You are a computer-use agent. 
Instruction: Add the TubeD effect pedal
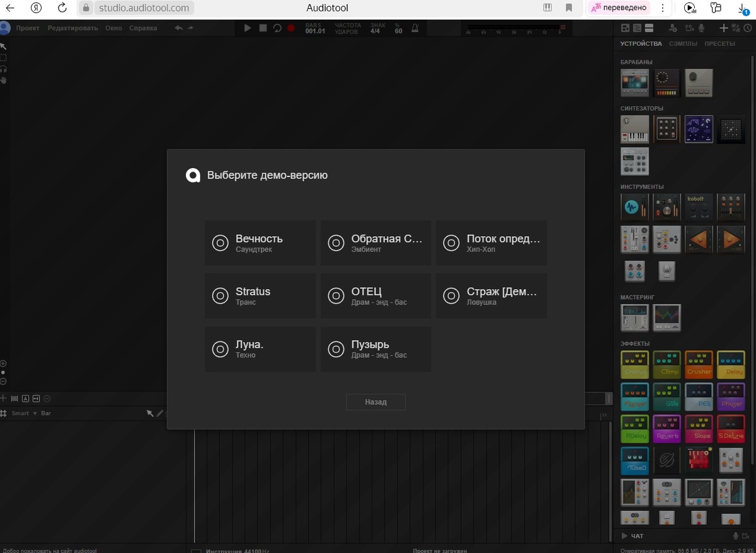(635, 461)
